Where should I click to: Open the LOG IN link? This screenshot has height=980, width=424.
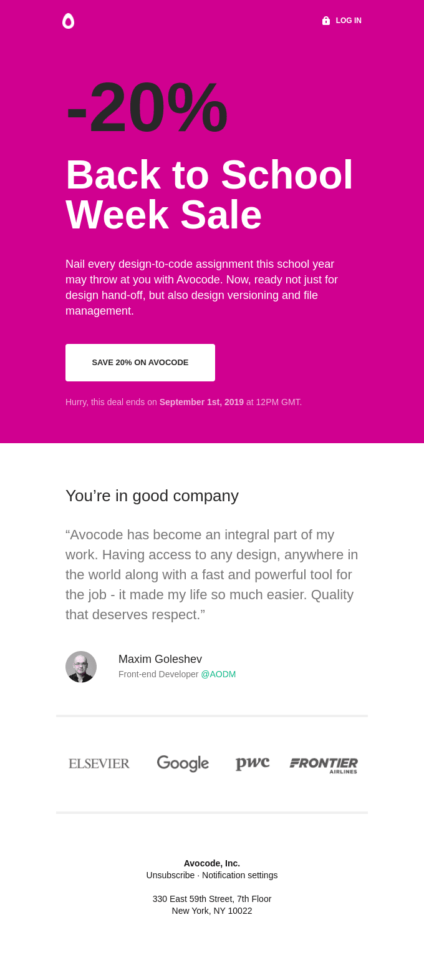349,21
